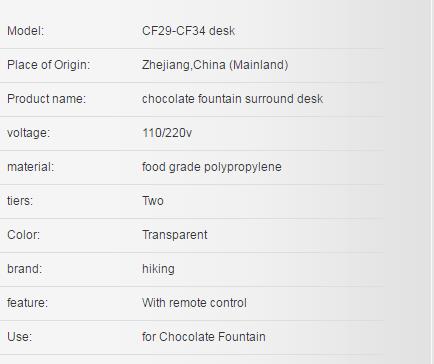434x364 pixels.
Task: Select the CF29-CF34 desk model value
Action: point(188,31)
